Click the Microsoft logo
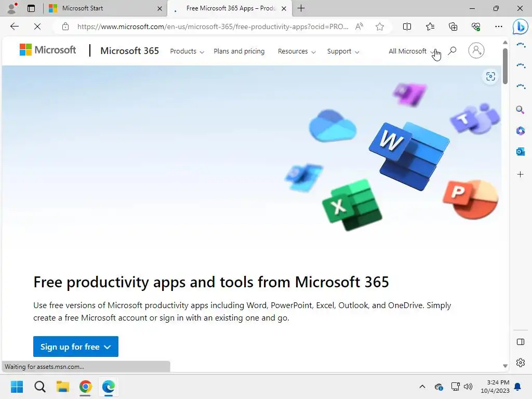Image resolution: width=532 pixels, height=399 pixels. [48, 50]
